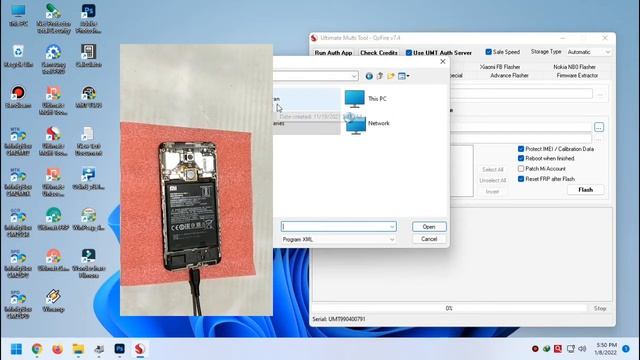Open Chrome from the taskbar

coord(37,349)
